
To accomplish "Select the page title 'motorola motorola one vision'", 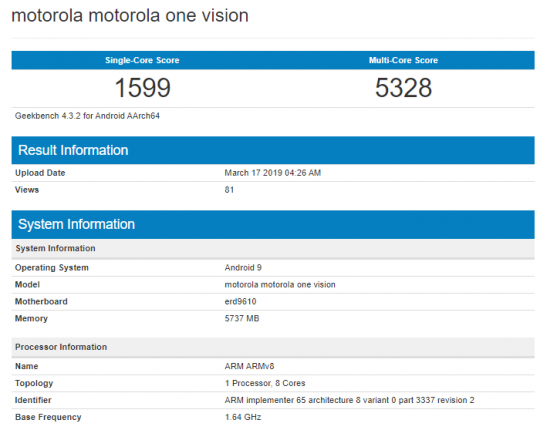I will pyautogui.click(x=130, y=16).
